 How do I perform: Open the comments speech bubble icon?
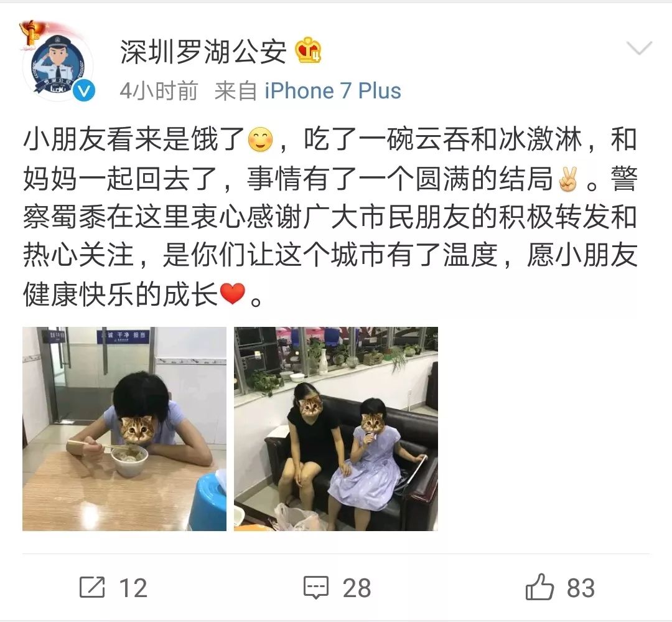[x=316, y=588]
